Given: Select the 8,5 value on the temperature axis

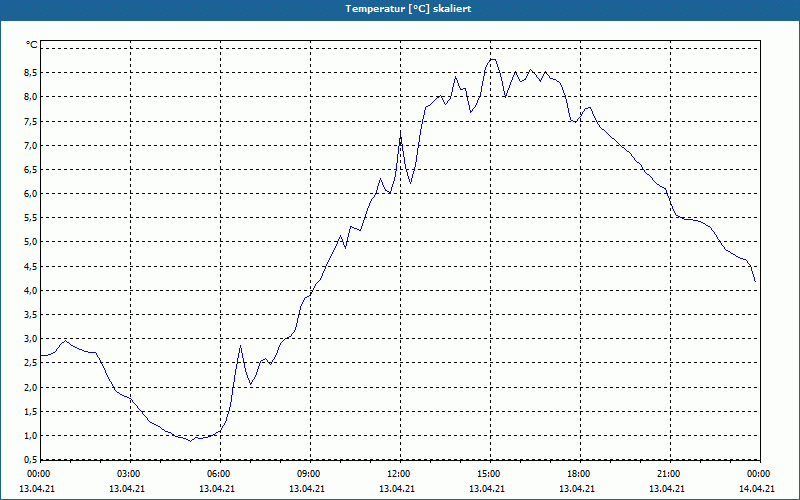Looking at the screenshot, I should coord(31,73).
